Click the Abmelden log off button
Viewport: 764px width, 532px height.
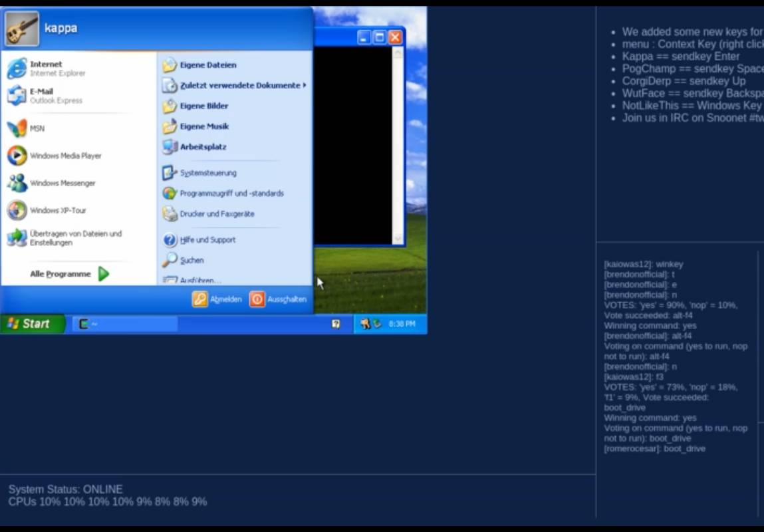click(x=217, y=299)
